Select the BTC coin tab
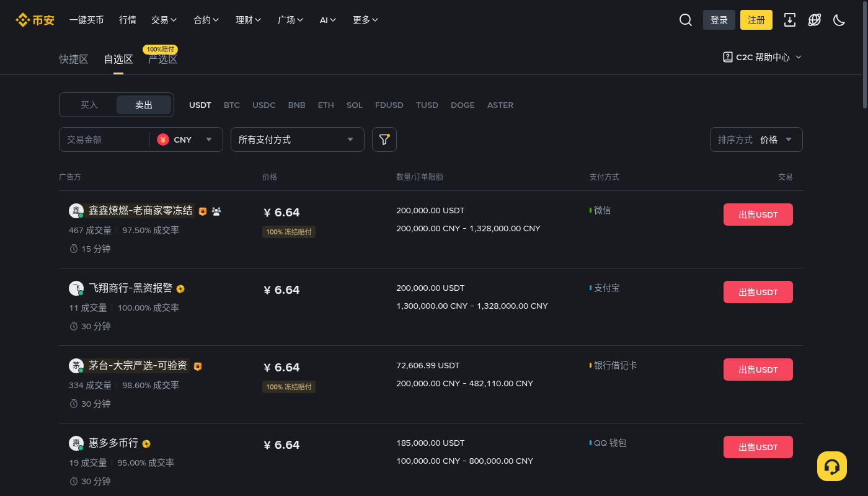The height and width of the screenshot is (496, 868). [232, 105]
